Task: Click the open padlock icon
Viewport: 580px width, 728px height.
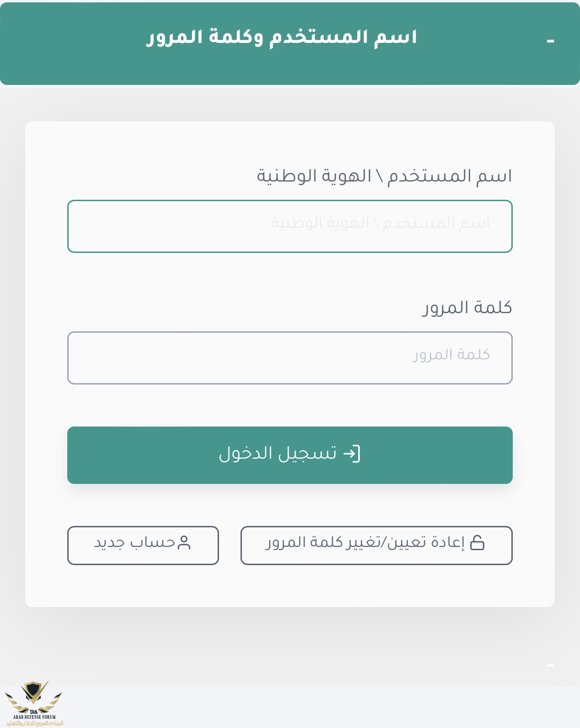Action: (477, 542)
